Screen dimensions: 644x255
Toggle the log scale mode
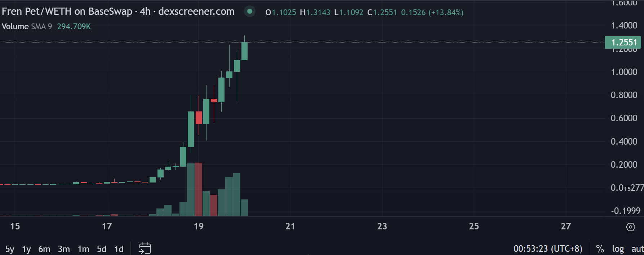point(618,249)
